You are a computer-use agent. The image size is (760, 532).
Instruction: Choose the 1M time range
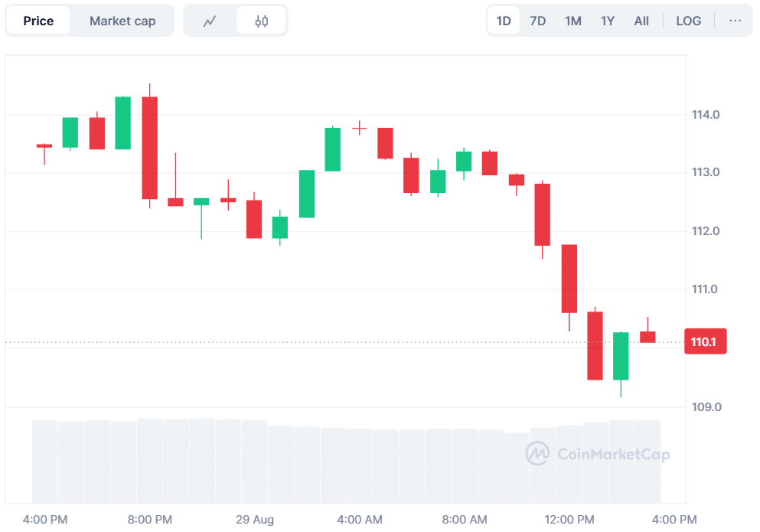coord(573,21)
